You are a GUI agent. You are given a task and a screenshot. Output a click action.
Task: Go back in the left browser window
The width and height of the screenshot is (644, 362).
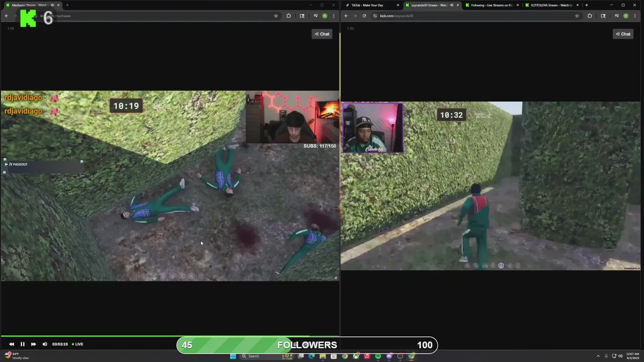coord(6,16)
